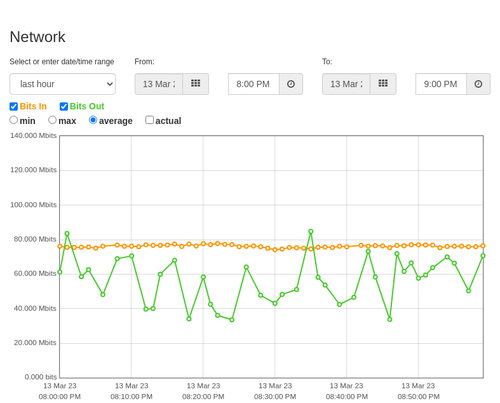Click the first orange Bits In data point

click(x=60, y=246)
